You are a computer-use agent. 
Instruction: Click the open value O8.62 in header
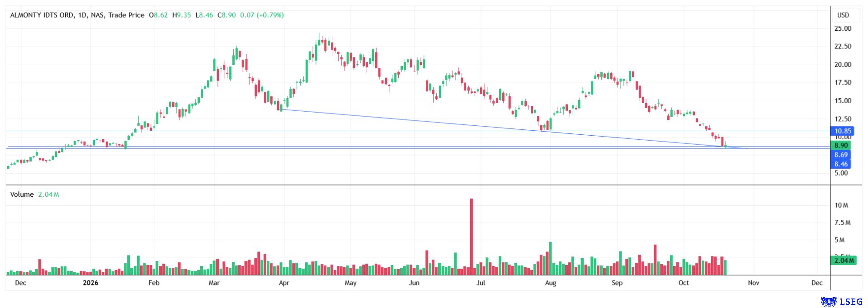click(x=158, y=15)
